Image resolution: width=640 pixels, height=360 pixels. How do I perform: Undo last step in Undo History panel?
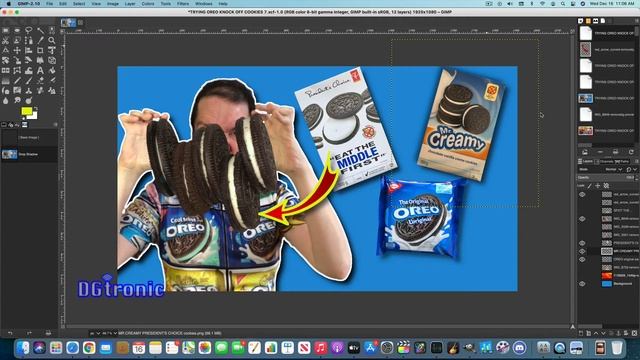(x=10, y=333)
